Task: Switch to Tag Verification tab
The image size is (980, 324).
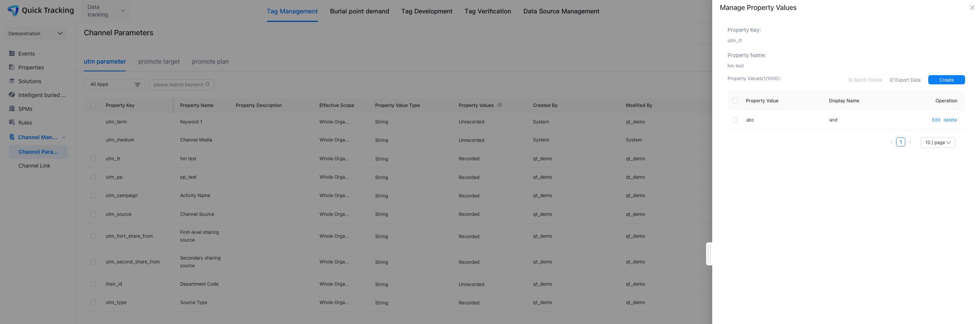Action: (488, 11)
